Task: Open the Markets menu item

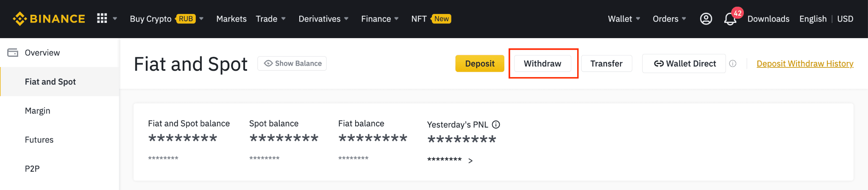Action: point(231,19)
